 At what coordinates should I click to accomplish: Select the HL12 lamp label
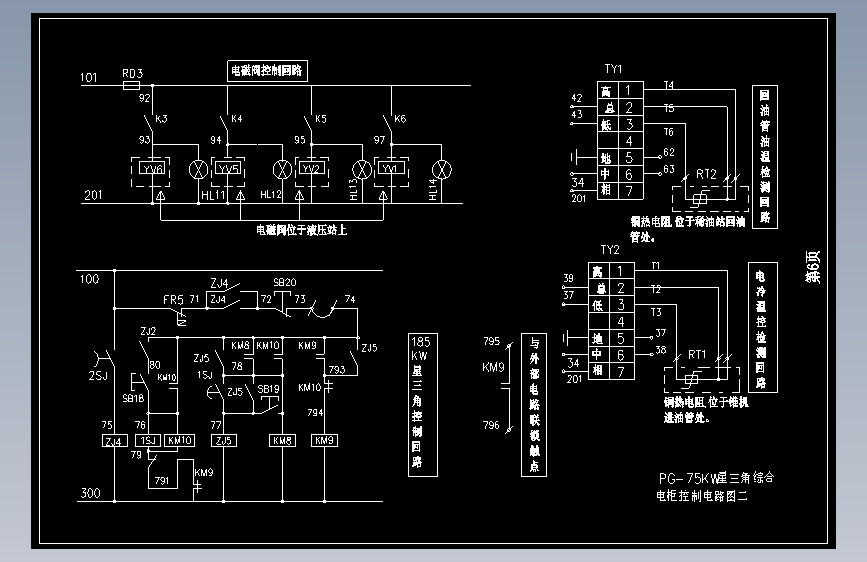point(271,194)
